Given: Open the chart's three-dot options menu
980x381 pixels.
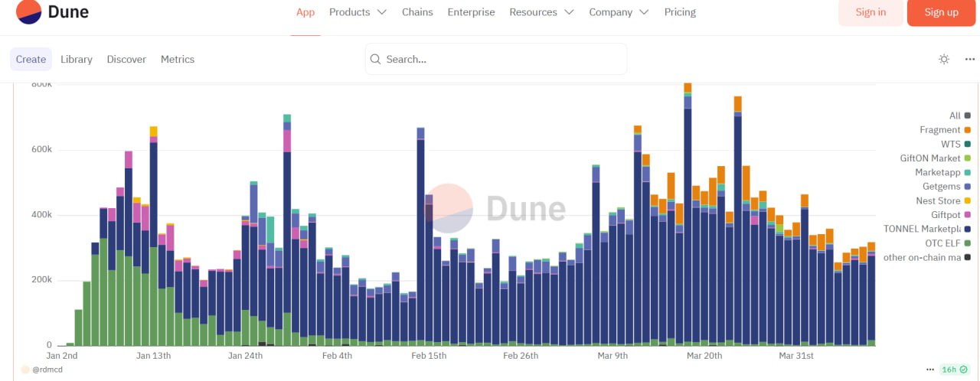Looking at the screenshot, I should coord(930,370).
